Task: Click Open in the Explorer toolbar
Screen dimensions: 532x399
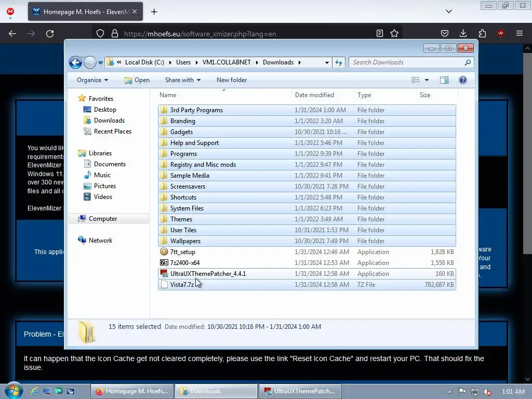Action: [137, 80]
